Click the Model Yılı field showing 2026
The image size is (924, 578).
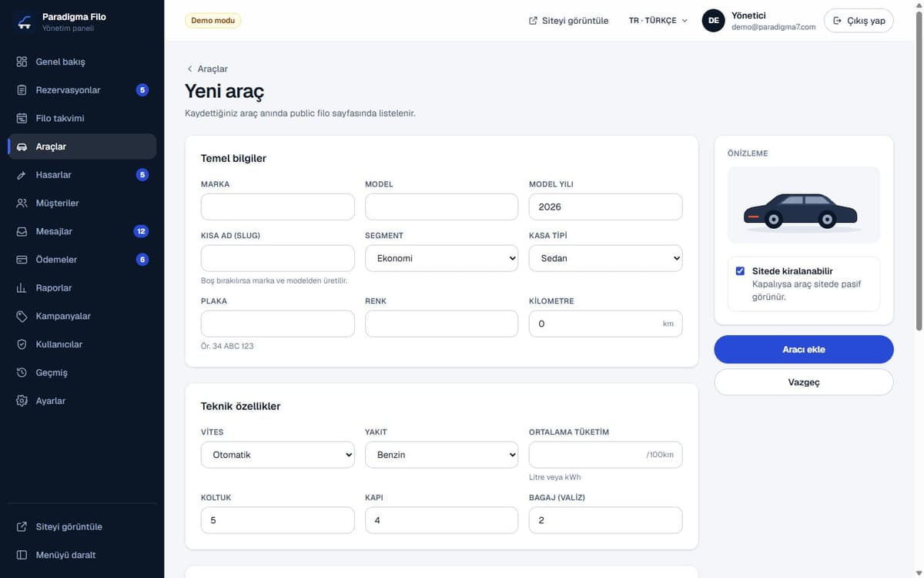click(x=605, y=207)
